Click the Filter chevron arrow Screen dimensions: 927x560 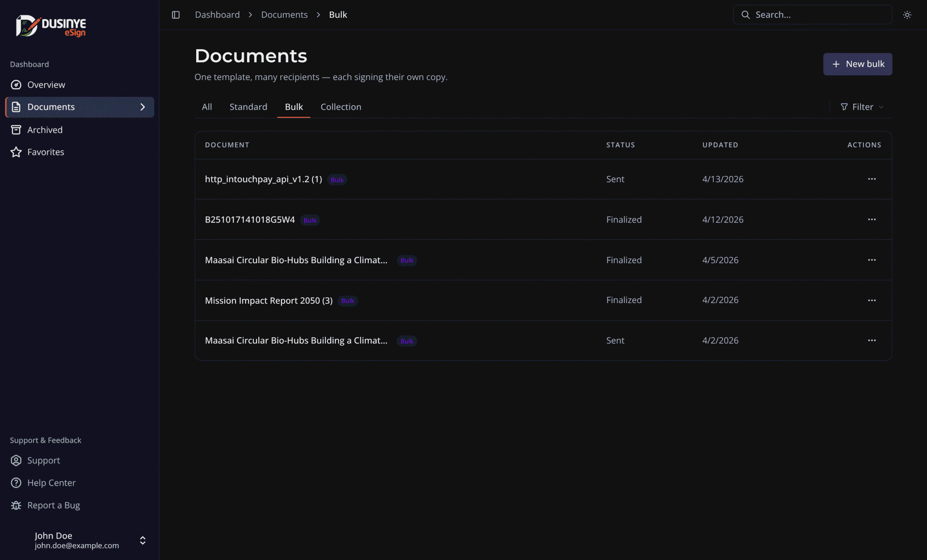881,107
